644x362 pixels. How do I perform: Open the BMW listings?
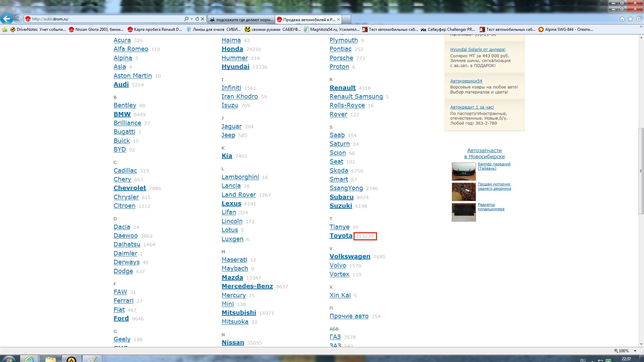point(122,114)
